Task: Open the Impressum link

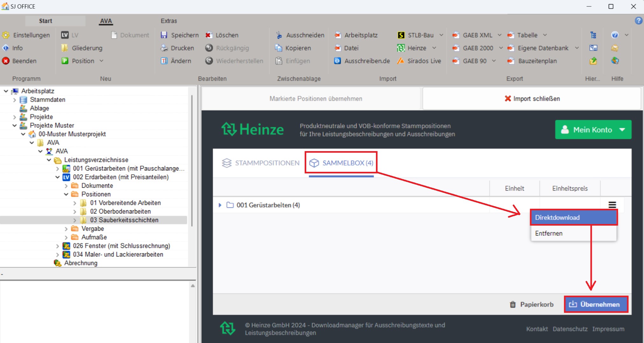Action: tap(608, 329)
